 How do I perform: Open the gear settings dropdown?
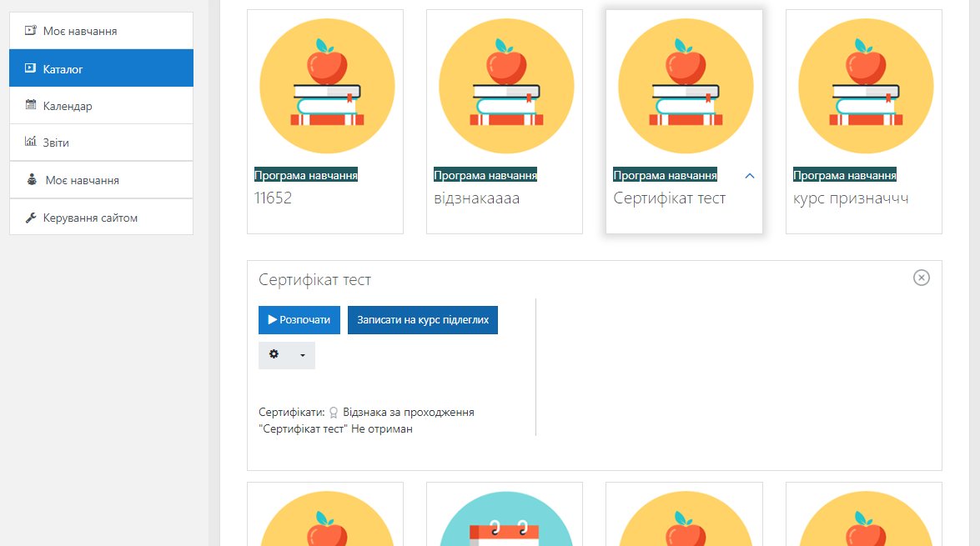(x=287, y=355)
